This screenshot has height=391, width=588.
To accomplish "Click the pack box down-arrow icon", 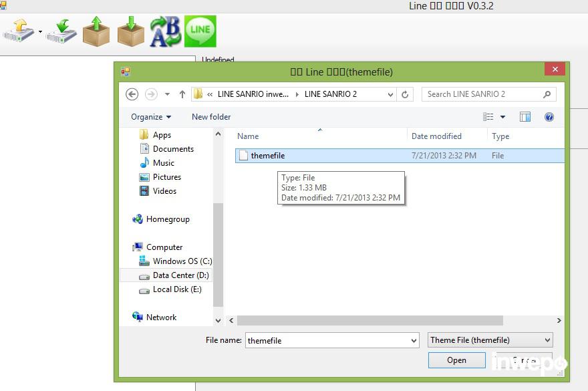I will [131, 31].
